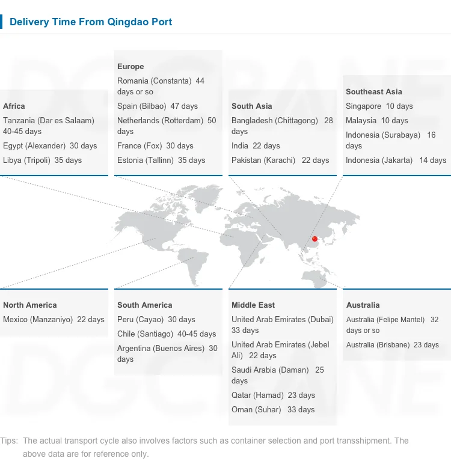Select the Southeast Asia heading
Viewport: 451px width, 476px height.
coord(373,92)
